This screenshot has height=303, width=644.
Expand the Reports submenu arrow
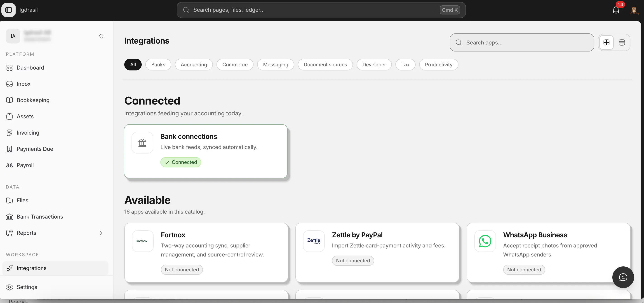point(101,233)
